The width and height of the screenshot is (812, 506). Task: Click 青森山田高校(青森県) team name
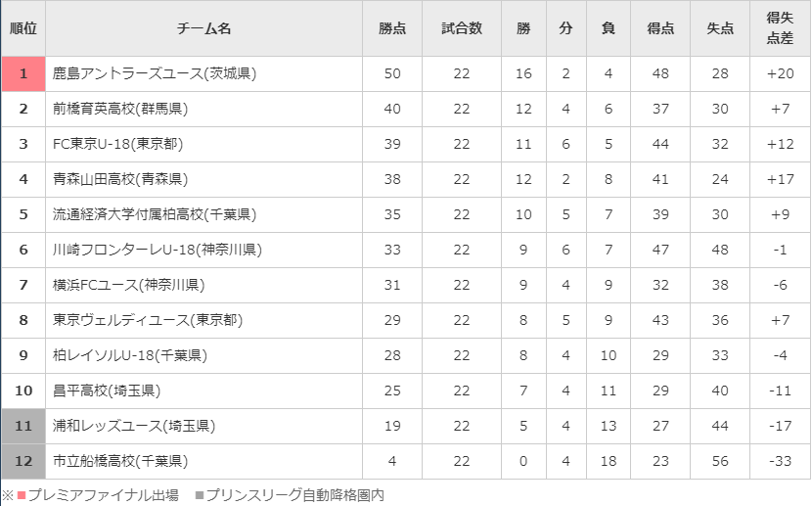[120, 179]
